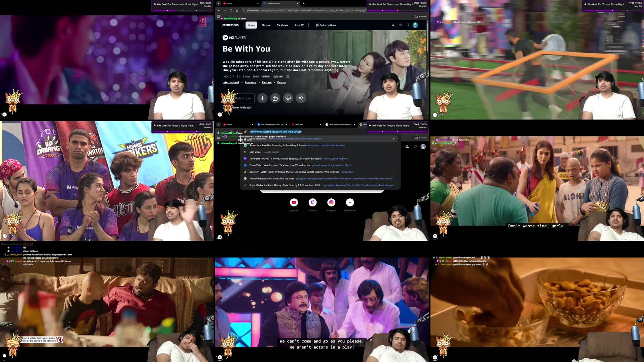Viewport: 644px width, 362px height.
Task: Switch to Netflix tab in sonyliv window
Action: point(306,125)
